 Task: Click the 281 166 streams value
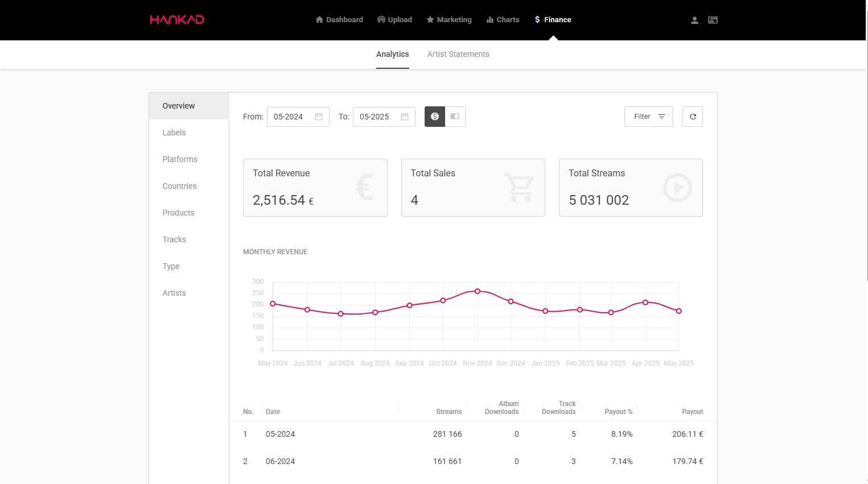[447, 434]
